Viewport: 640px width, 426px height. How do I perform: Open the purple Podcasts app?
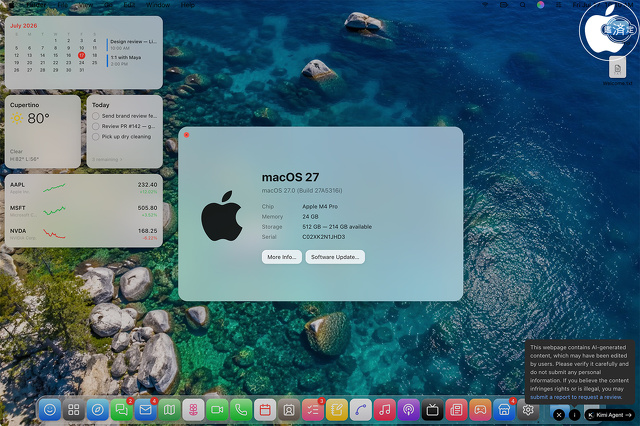point(409,409)
